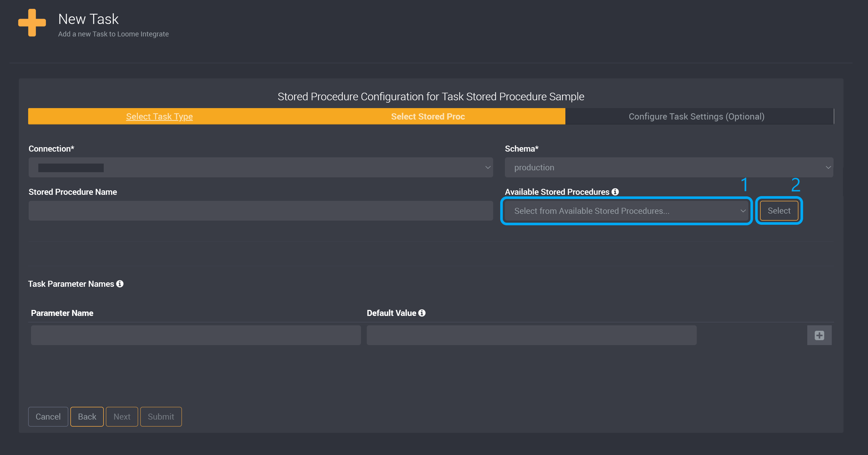The image size is (868, 455).
Task: Click the 'Connection*' field label
Action: pos(51,148)
